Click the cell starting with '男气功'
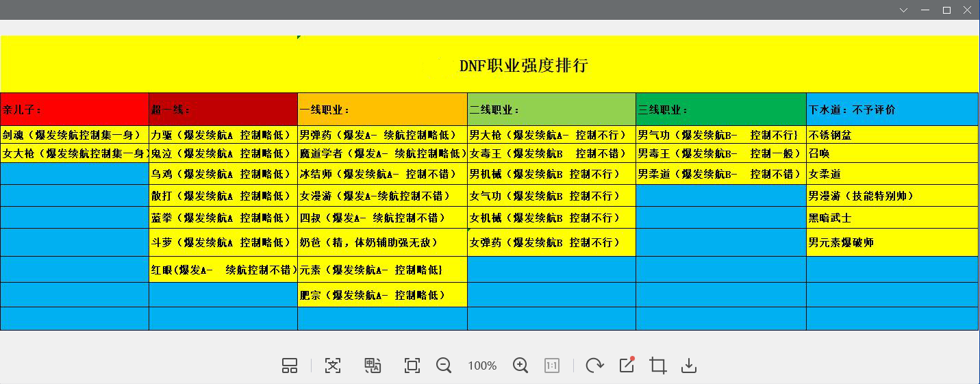Viewport: 980px width, 384px height. (721, 135)
